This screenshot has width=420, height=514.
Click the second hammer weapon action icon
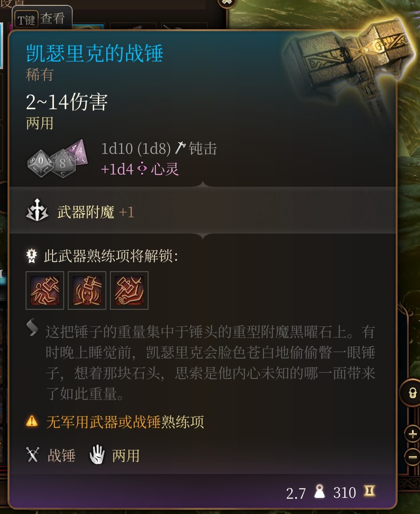[87, 290]
